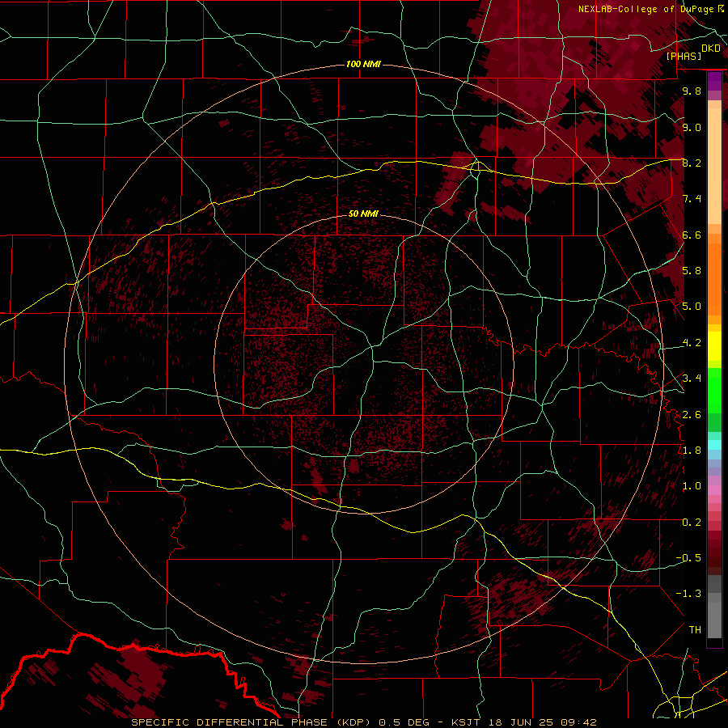The width and height of the screenshot is (728, 728).
Task: Click the 8.2 value on color scale
Action: point(692,163)
